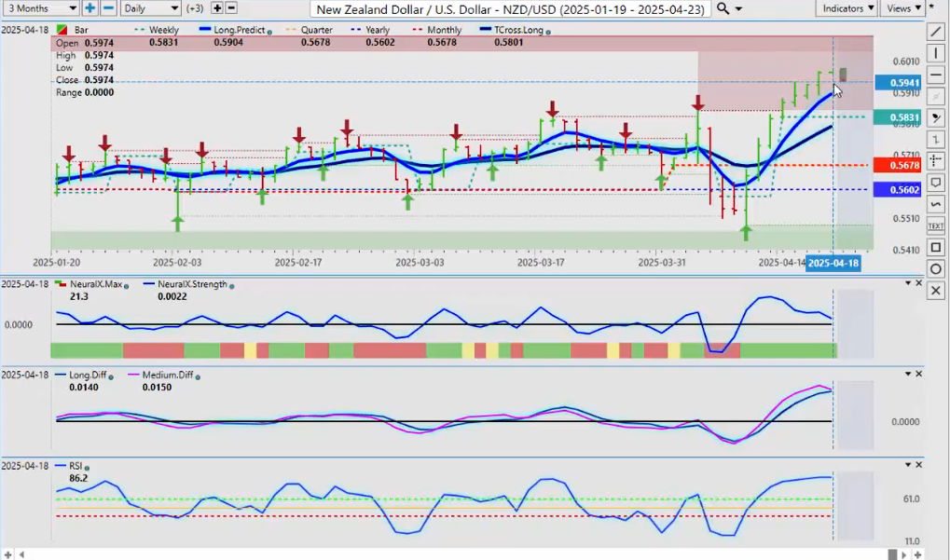This screenshot has height=560, width=950.
Task: Select the TEXT annotation tool
Action: click(x=936, y=225)
